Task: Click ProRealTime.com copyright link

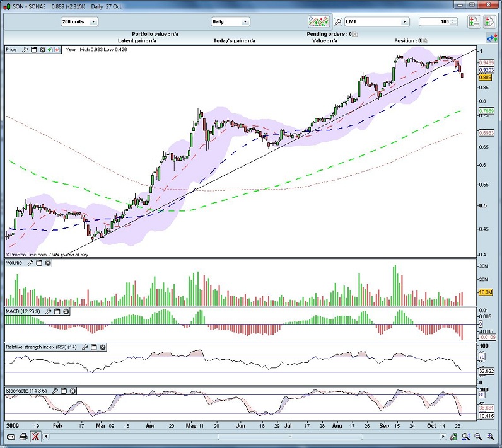Action: coord(26,255)
